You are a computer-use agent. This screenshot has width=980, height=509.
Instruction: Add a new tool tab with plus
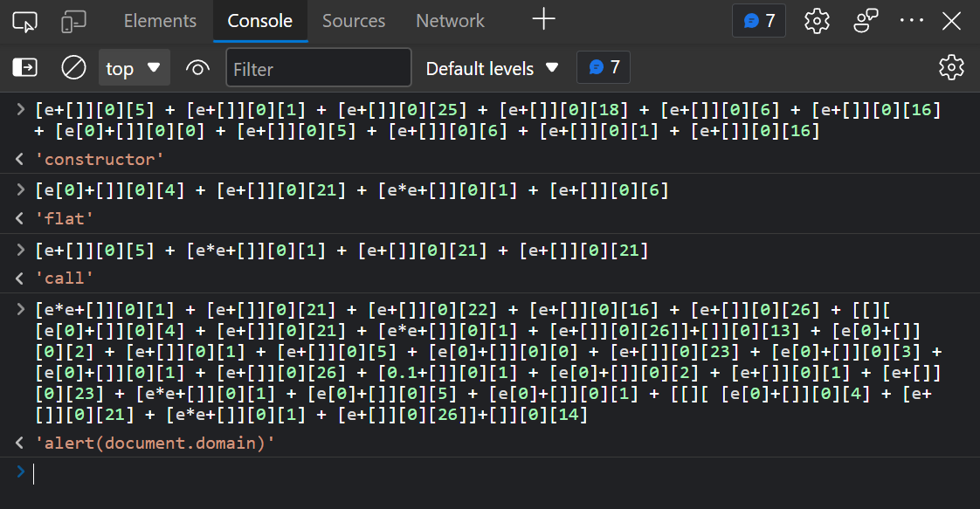[543, 20]
